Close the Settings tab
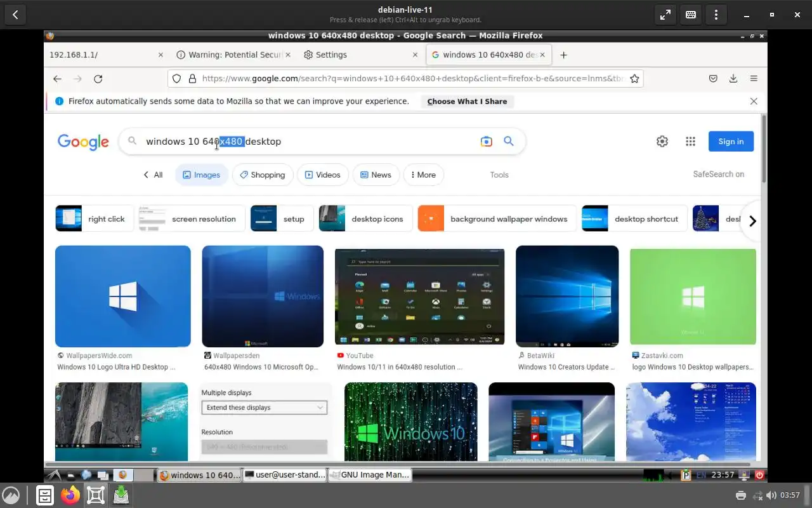Image resolution: width=812 pixels, height=508 pixels. [x=416, y=55]
